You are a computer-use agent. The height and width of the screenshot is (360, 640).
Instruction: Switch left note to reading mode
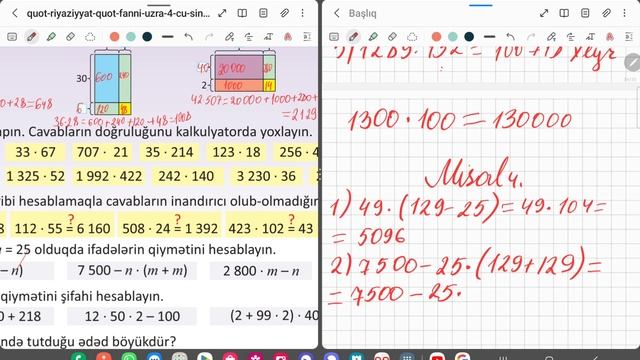(x=242, y=13)
